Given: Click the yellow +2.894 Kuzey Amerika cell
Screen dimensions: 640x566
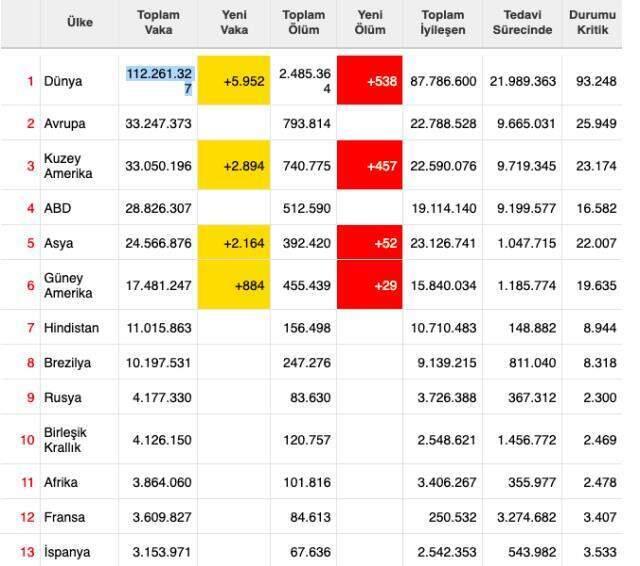Looking at the screenshot, I should click(x=234, y=165).
